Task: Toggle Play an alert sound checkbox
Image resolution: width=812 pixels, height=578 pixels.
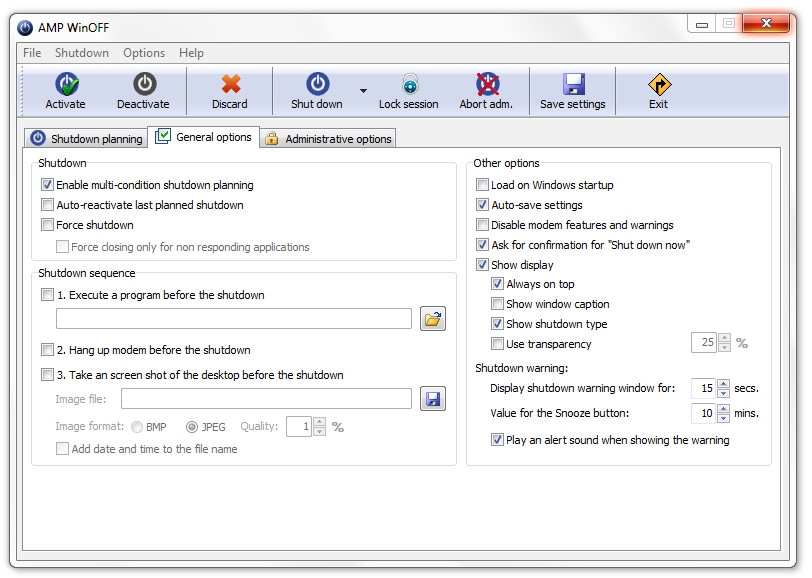Action: coord(497,440)
